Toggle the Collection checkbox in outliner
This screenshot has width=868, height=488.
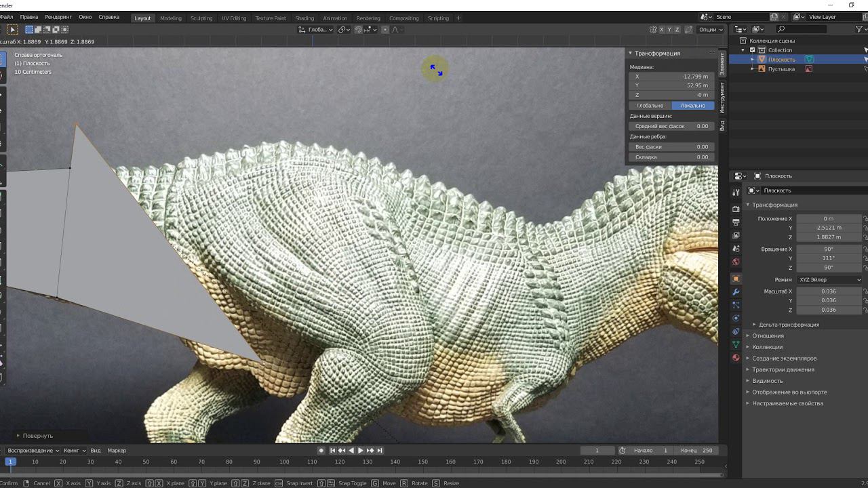752,50
